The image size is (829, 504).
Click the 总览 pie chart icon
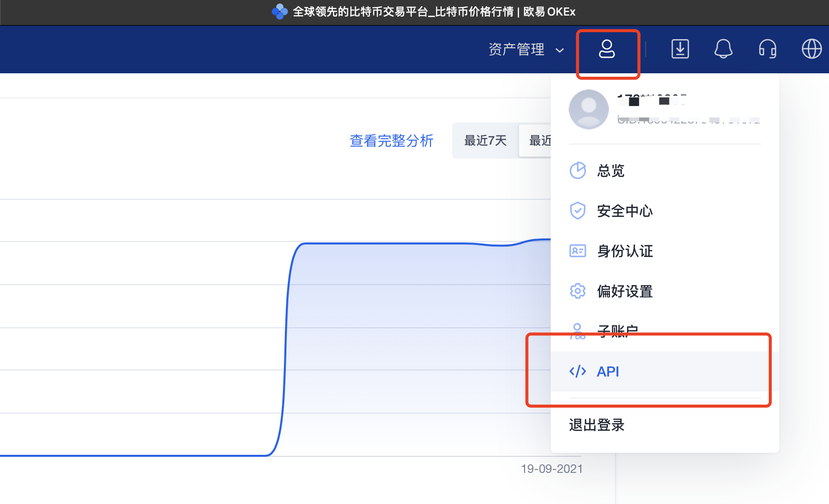578,171
